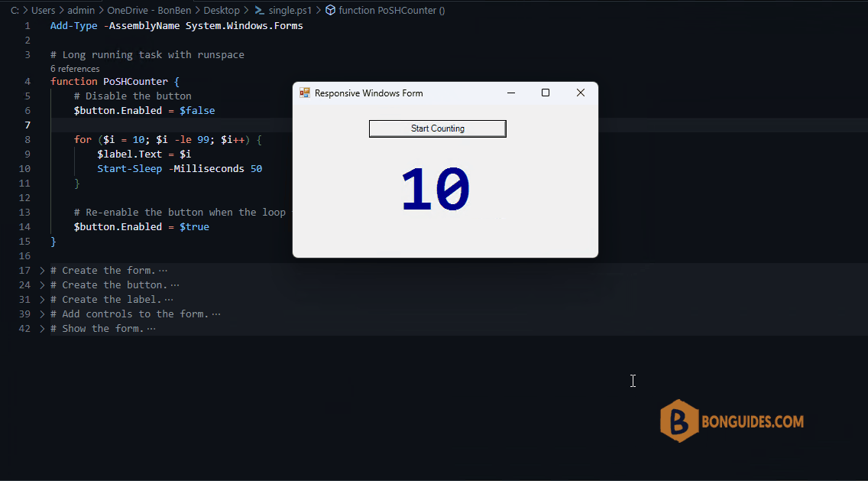
Task: Expand the 'Add controls to the form' fold
Action: pyautogui.click(x=42, y=314)
